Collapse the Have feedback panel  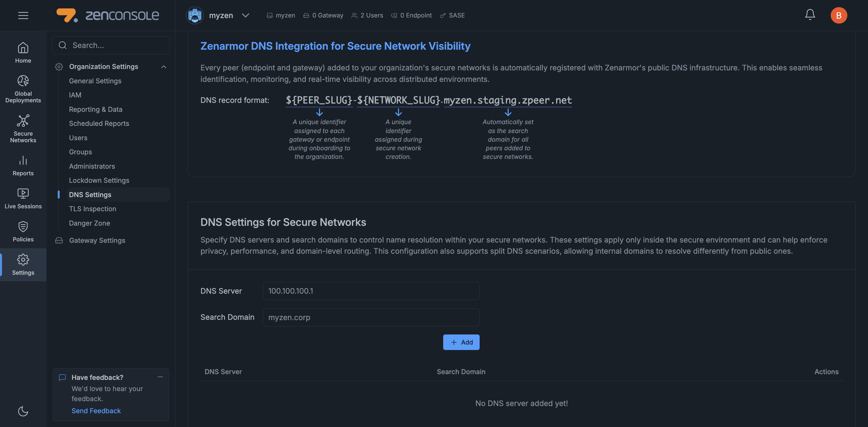point(160,377)
